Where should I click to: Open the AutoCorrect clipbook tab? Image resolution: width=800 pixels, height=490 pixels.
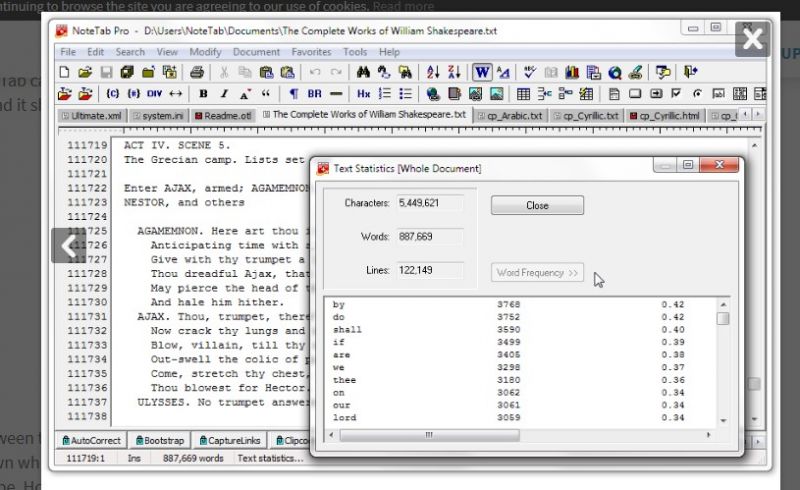pos(91,440)
